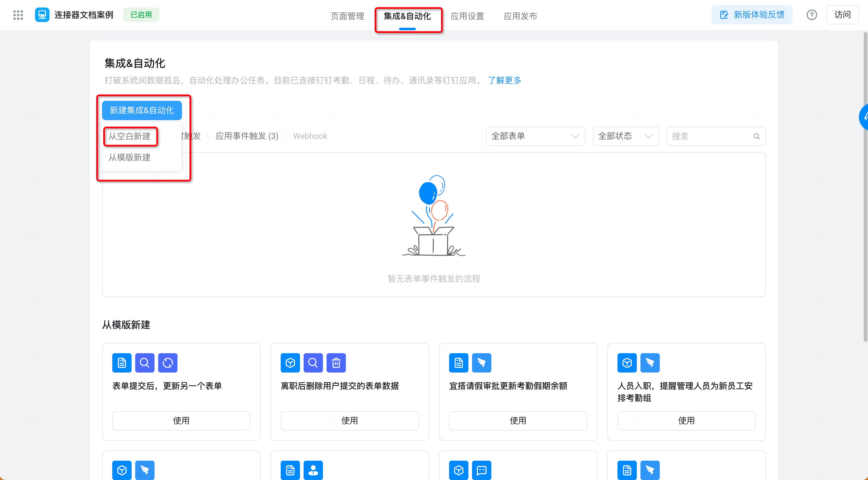Click the search magnifier icon in 搜索 box

click(x=756, y=136)
